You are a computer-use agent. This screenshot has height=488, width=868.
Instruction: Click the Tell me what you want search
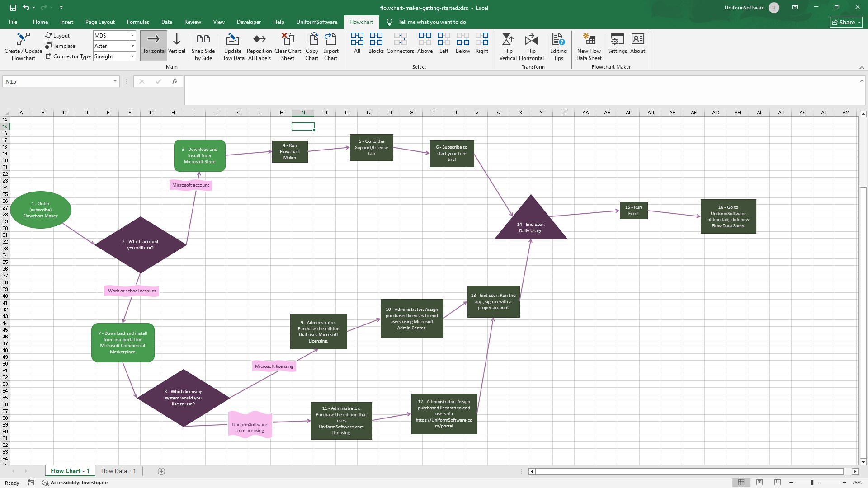[x=432, y=22]
